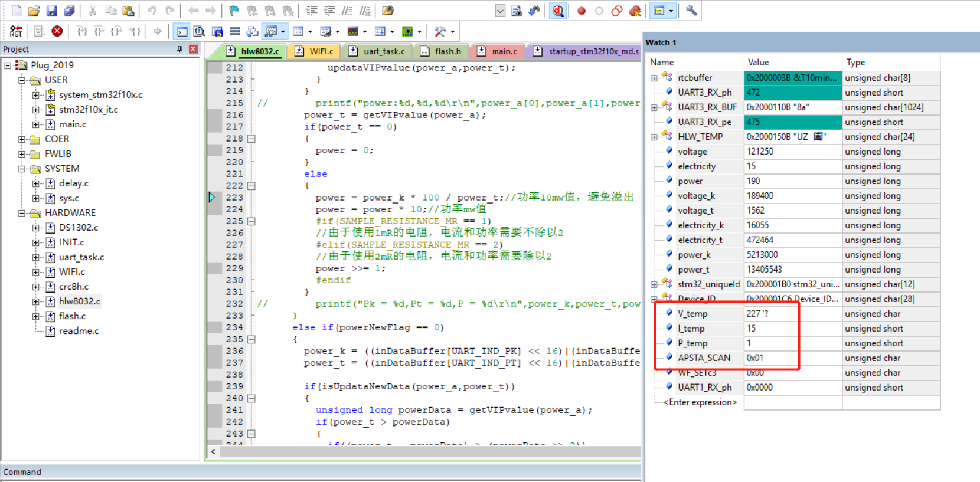Select DS1302.c in the Project tree

click(79, 228)
